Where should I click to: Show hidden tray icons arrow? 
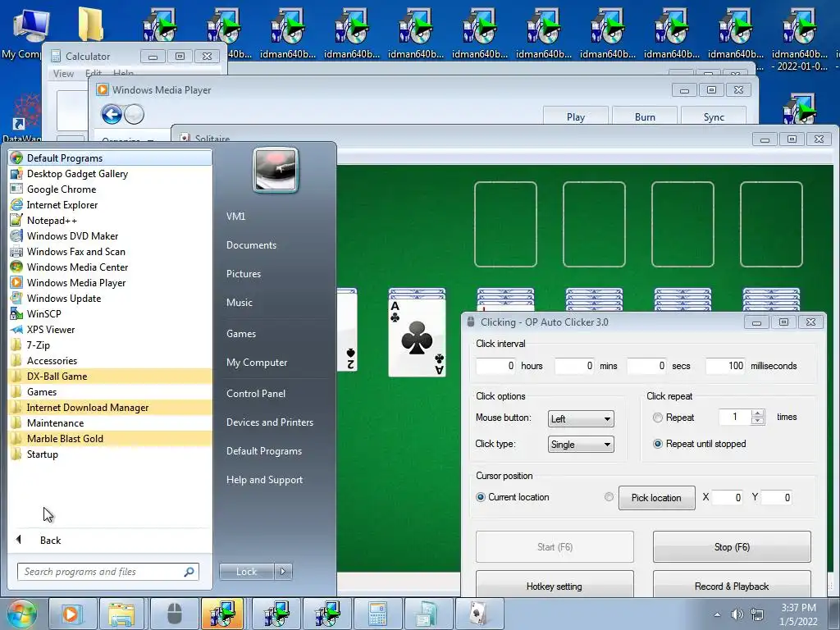[717, 614]
